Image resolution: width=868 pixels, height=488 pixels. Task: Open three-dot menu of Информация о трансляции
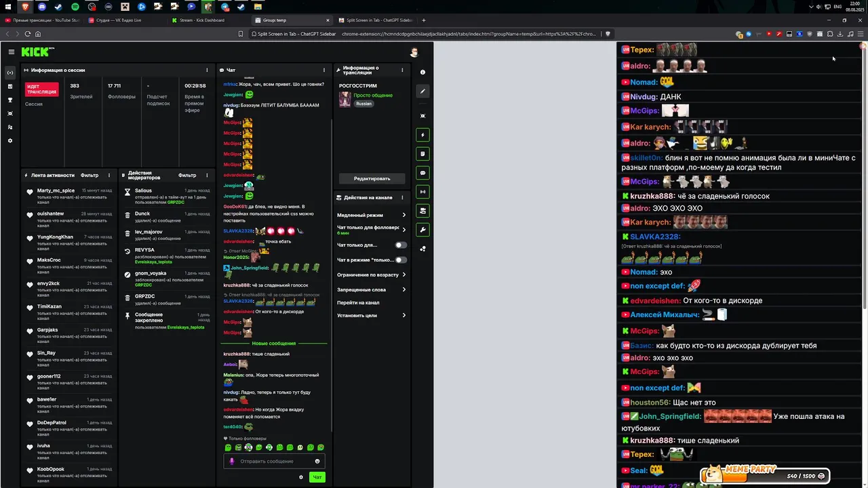coord(402,70)
